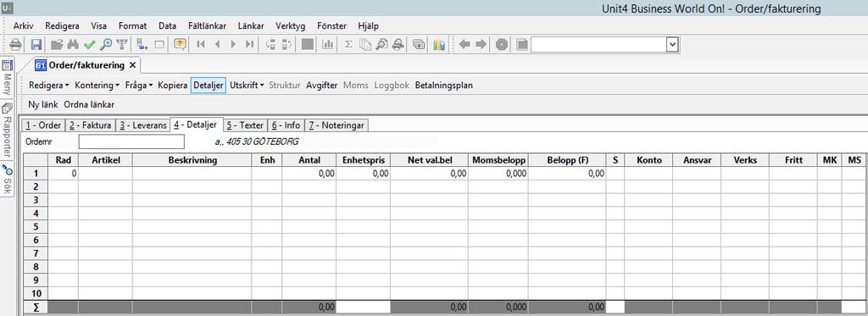The height and width of the screenshot is (316, 868).
Task: Open the Kontering dropdown menu
Action: click(97, 86)
